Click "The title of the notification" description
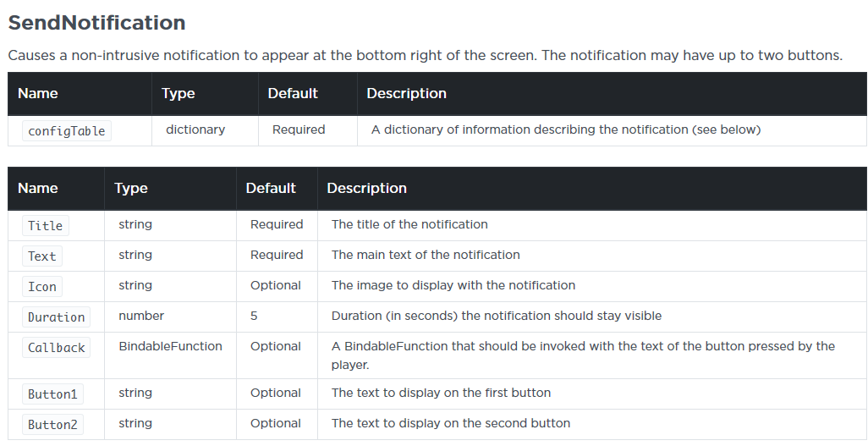 point(409,224)
